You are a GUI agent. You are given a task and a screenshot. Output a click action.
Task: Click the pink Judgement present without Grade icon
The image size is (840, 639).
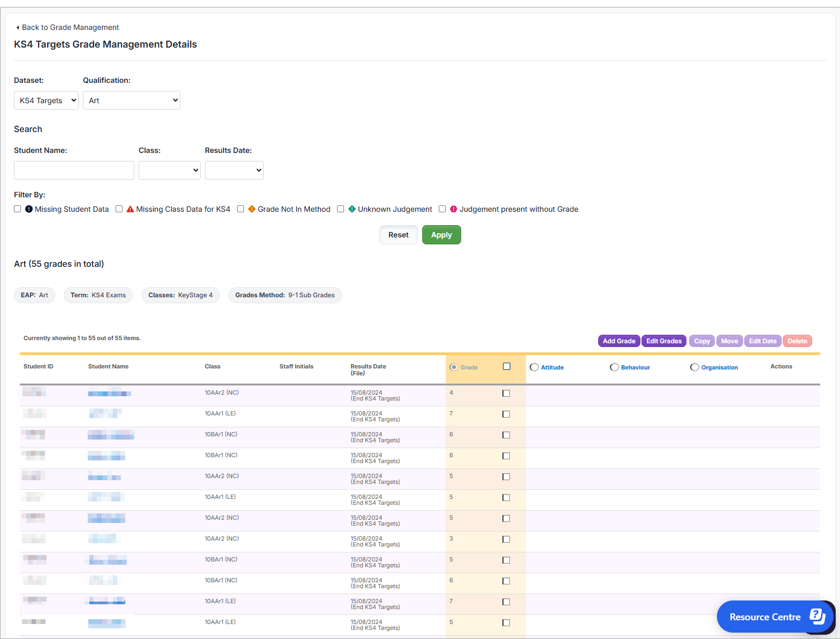453,209
